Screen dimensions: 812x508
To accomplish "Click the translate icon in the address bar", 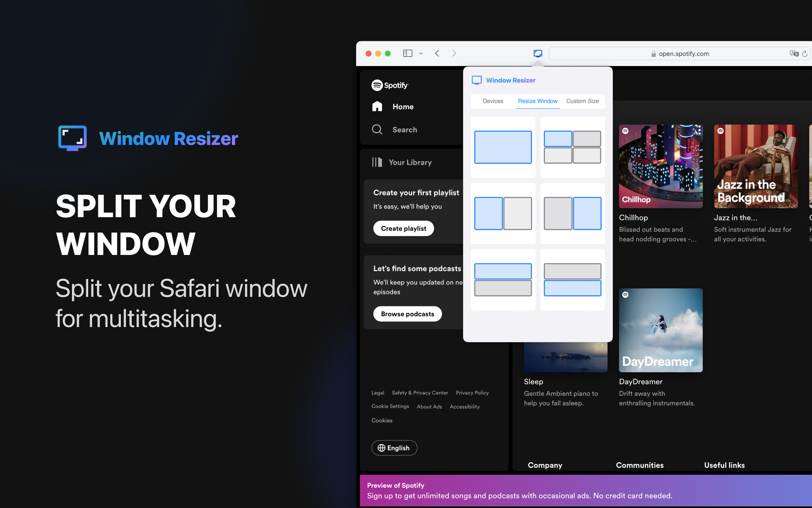I will tap(794, 53).
